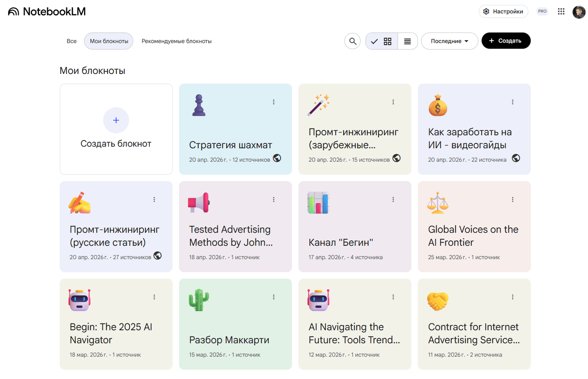Viewport: 588px width, 379px height.
Task: Open the Global Voices on the AI Frontier notebook
Action: 473,236
